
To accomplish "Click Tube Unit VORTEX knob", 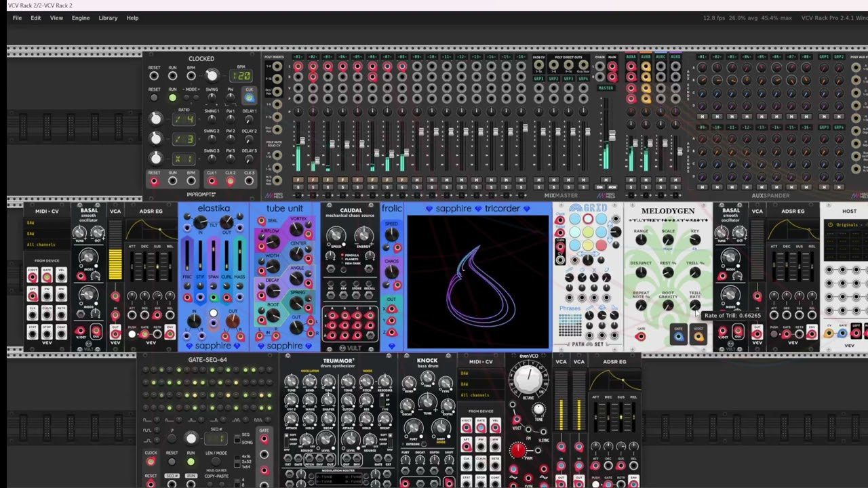I will (297, 228).
